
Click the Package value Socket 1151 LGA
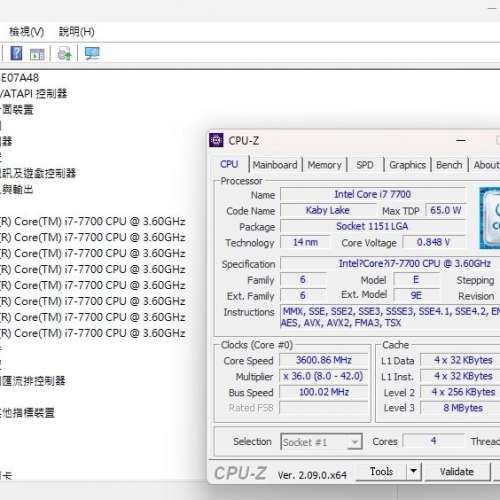tap(373, 226)
